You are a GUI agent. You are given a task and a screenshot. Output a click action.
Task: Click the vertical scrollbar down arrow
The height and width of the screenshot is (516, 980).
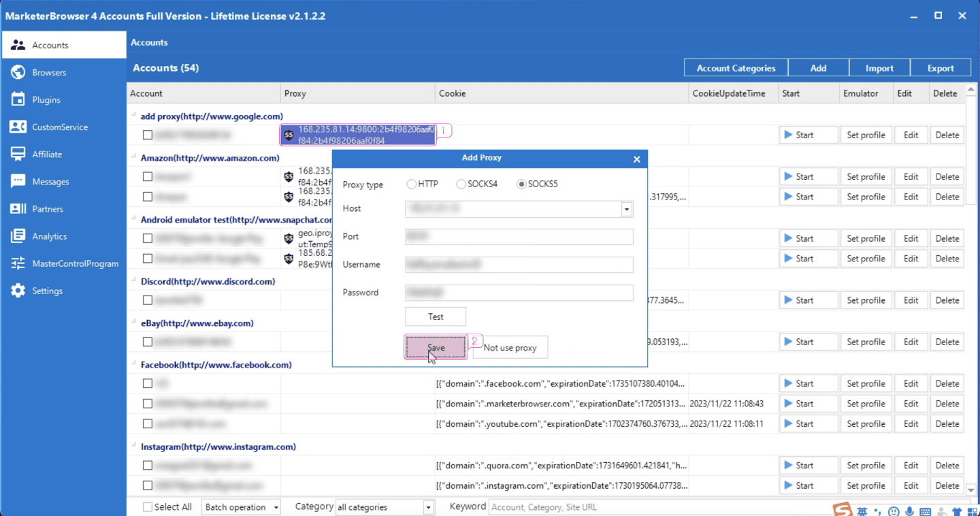point(971,489)
